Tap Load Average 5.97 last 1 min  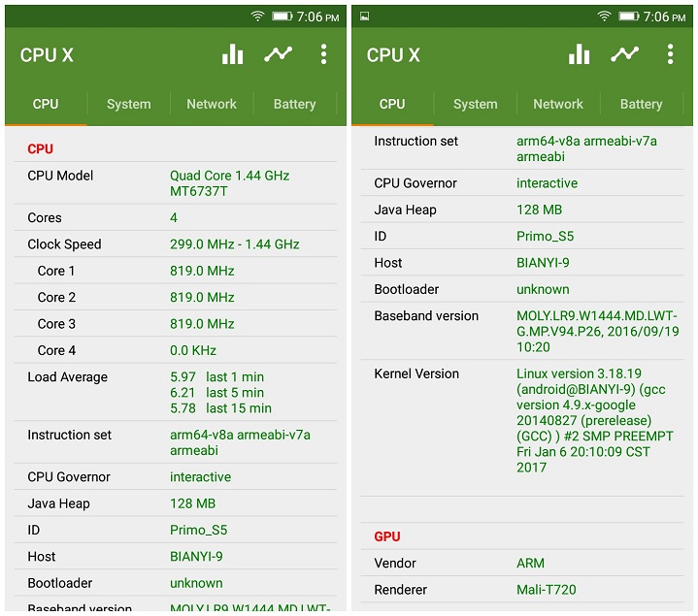click(216, 377)
